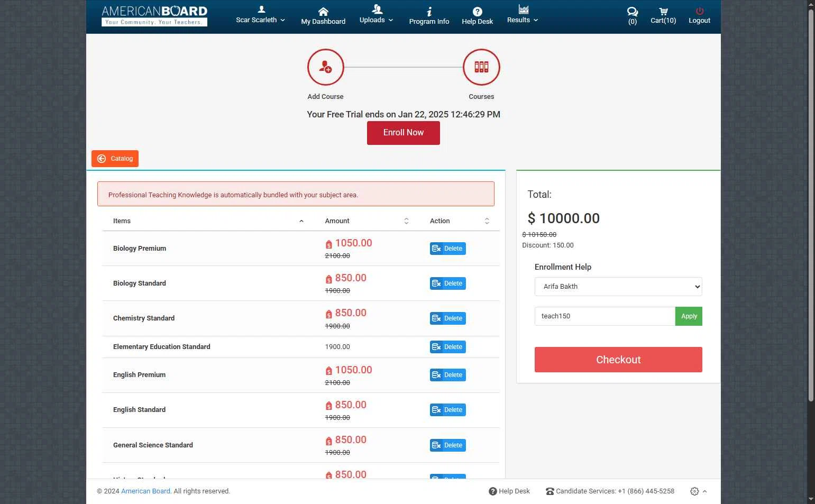Click English Premium item name
Image resolution: width=815 pixels, height=504 pixels.
pos(139,375)
